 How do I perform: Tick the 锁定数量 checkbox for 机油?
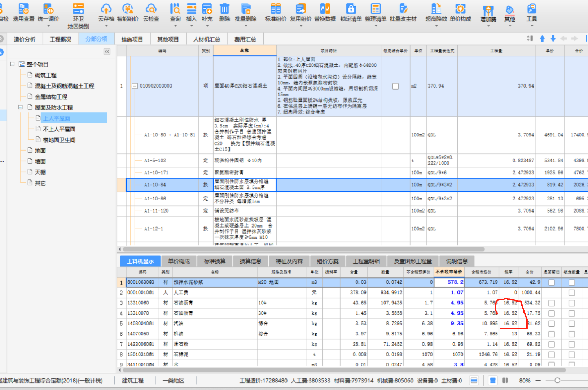click(x=572, y=334)
